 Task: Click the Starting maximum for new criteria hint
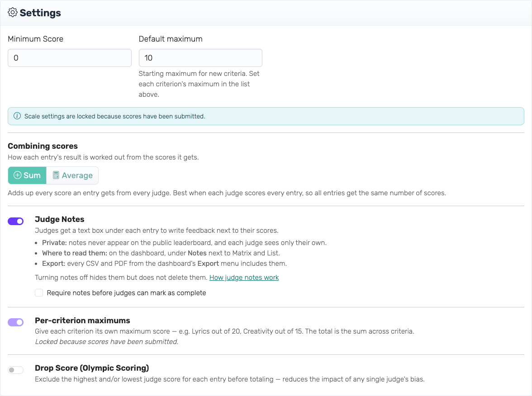[x=199, y=84]
